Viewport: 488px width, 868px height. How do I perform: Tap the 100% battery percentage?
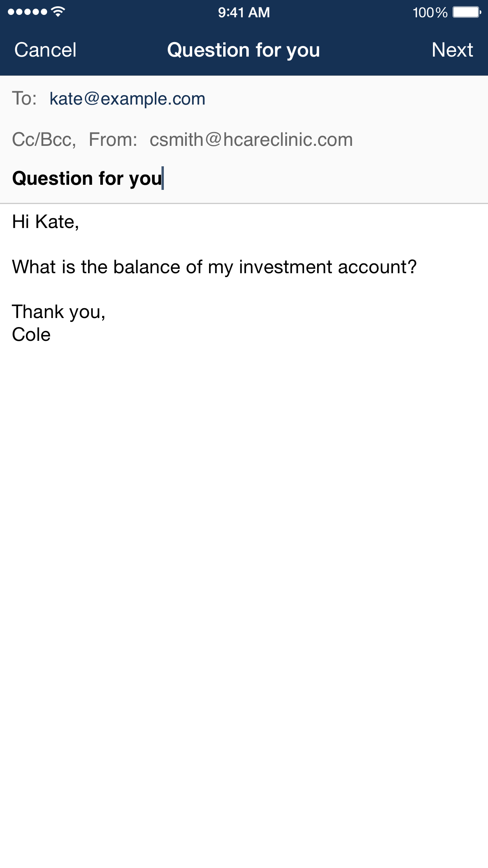pyautogui.click(x=430, y=13)
